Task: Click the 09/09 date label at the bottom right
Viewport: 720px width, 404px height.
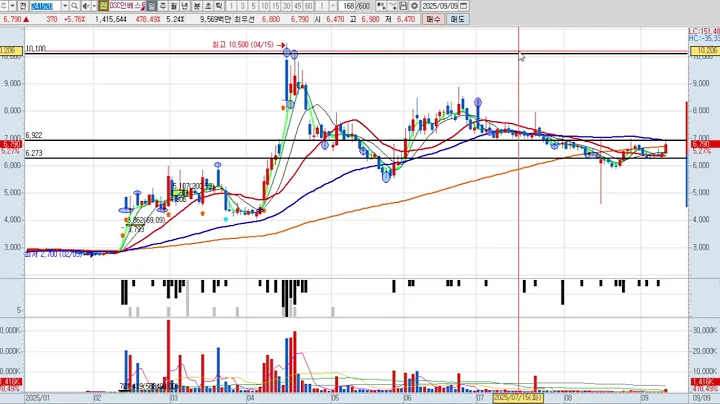Action: 701,398
